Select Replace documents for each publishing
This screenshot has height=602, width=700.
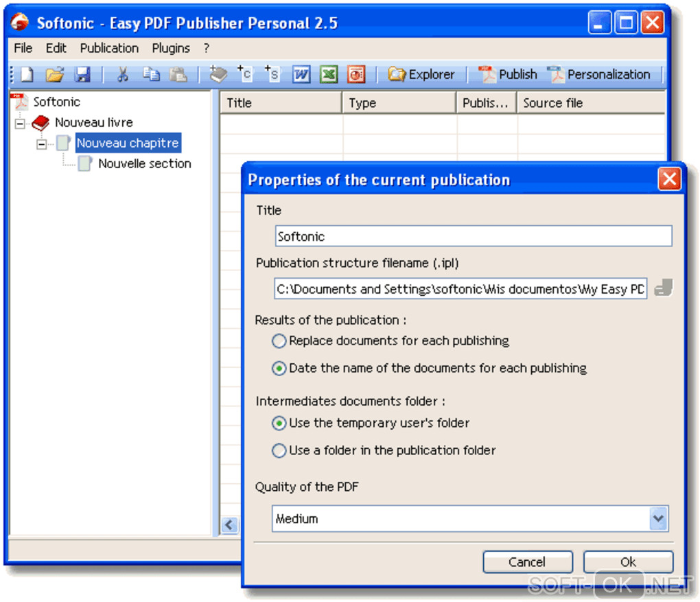[x=279, y=341]
